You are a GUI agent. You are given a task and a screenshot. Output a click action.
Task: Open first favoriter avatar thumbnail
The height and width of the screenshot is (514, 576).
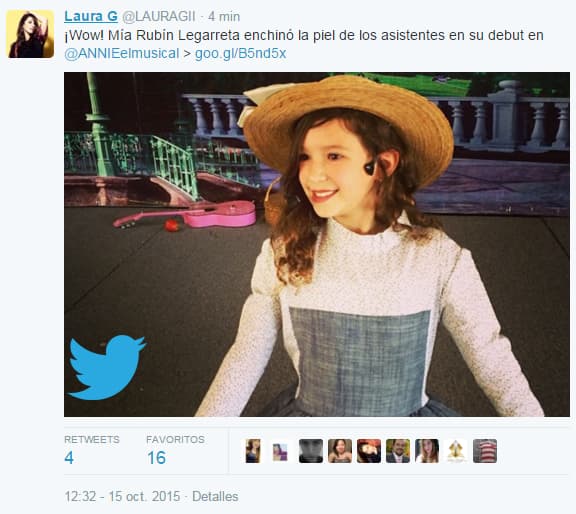(x=253, y=451)
